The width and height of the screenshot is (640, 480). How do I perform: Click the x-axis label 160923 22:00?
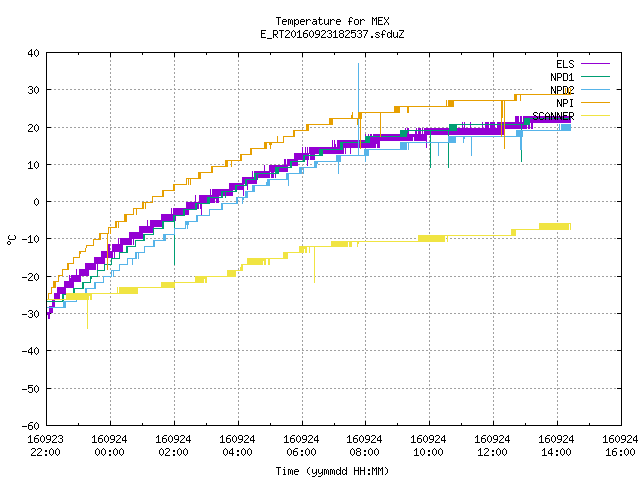tap(45, 446)
